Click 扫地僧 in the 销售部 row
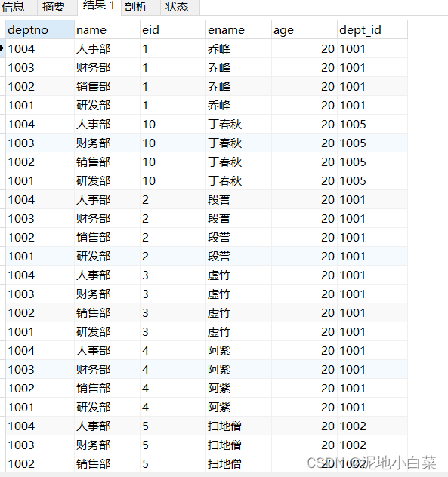The width and height of the screenshot is (448, 477). click(239, 463)
